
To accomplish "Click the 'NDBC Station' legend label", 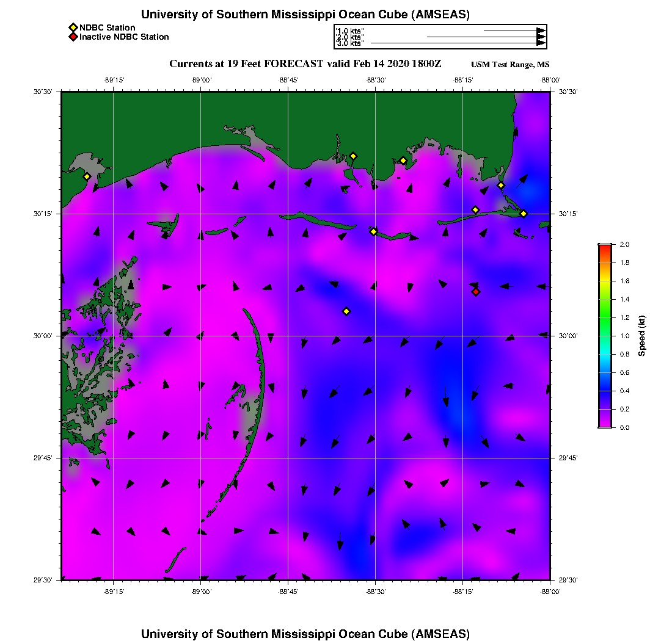I will pyautogui.click(x=108, y=27).
